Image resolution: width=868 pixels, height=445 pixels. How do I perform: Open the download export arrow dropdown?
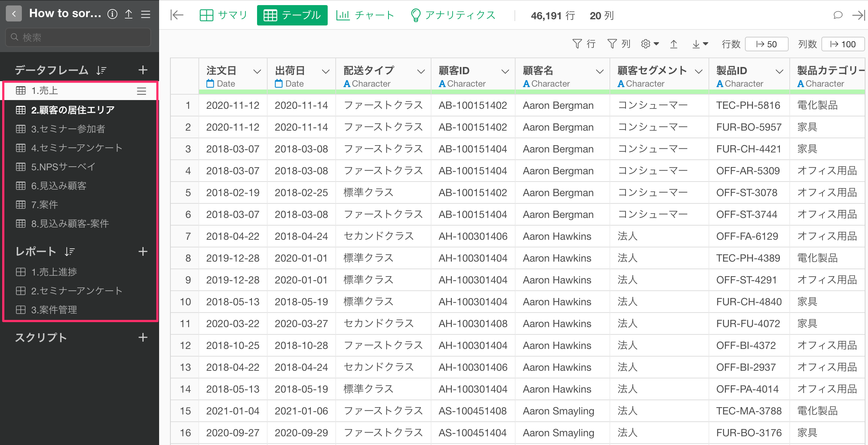coord(700,44)
